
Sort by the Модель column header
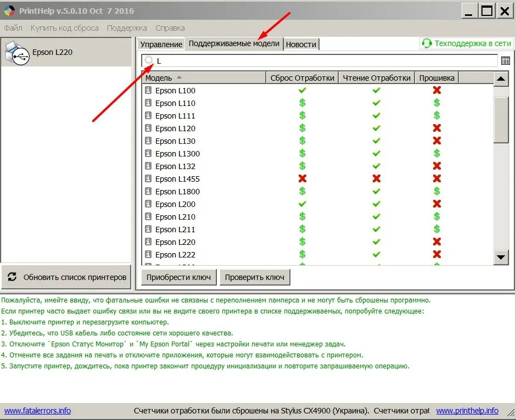tap(204, 78)
